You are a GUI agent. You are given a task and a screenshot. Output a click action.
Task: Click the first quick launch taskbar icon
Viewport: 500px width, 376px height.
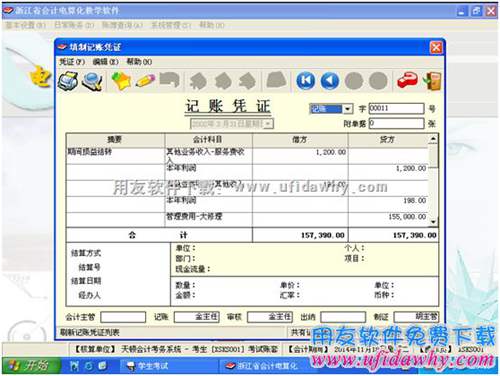click(x=75, y=366)
